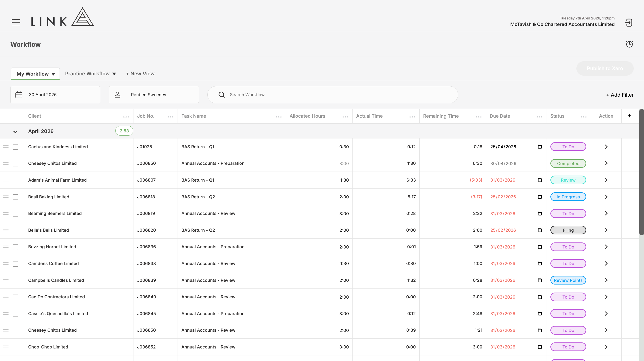Open Remaining Time column options menu

pyautogui.click(x=479, y=117)
